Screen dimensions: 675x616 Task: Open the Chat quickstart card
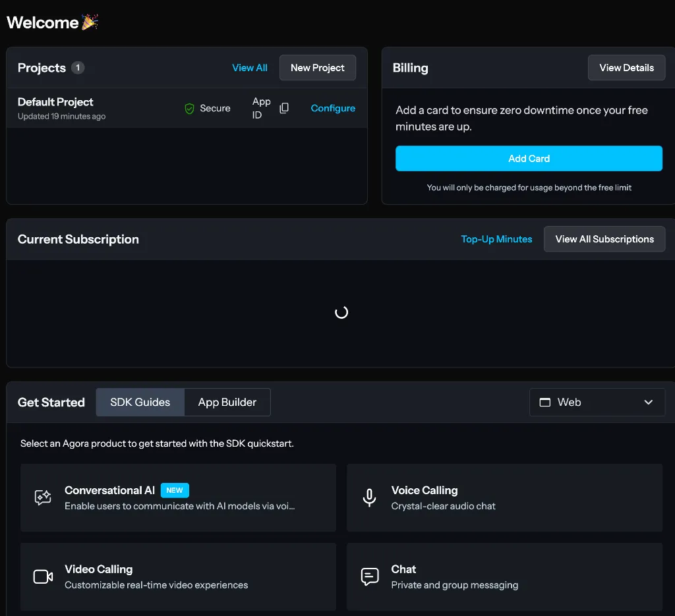(x=504, y=576)
